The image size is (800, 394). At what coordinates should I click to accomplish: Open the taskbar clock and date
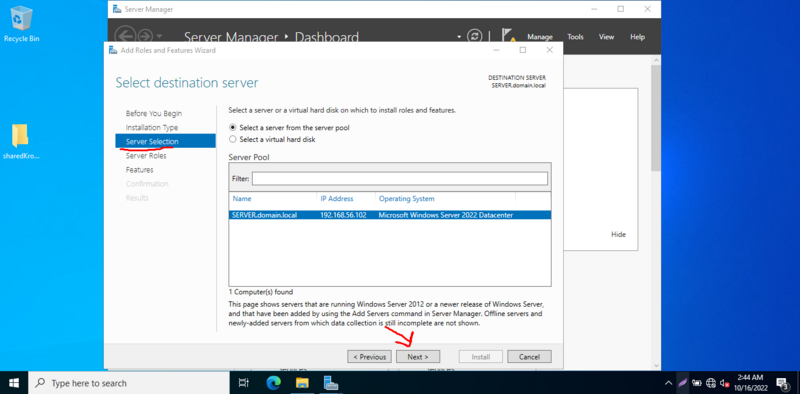tap(750, 383)
